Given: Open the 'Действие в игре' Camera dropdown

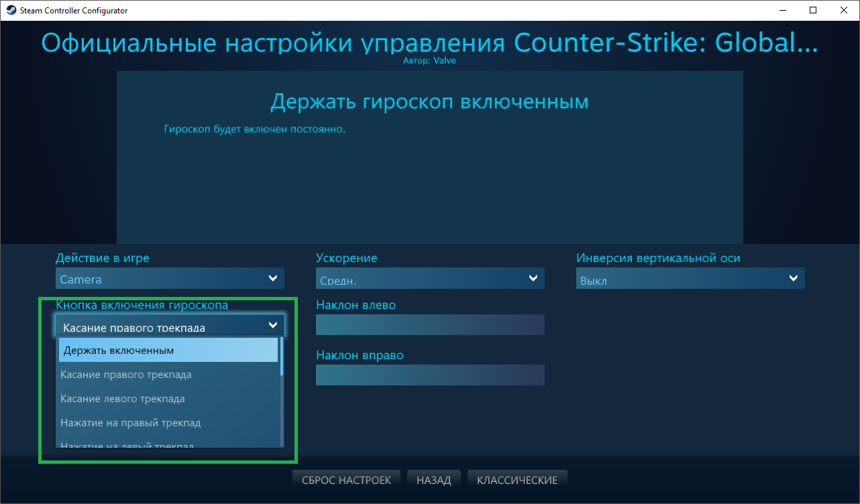Looking at the screenshot, I should coord(170,278).
